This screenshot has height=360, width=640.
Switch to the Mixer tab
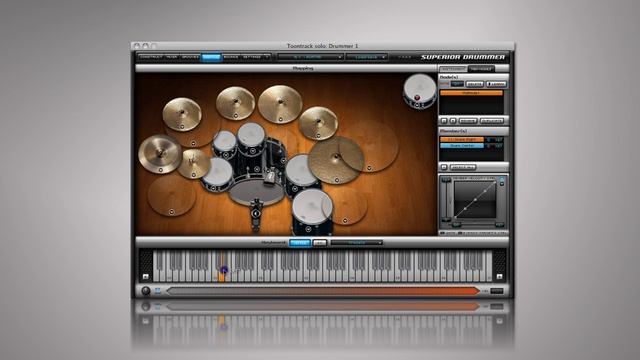[x=172, y=57]
